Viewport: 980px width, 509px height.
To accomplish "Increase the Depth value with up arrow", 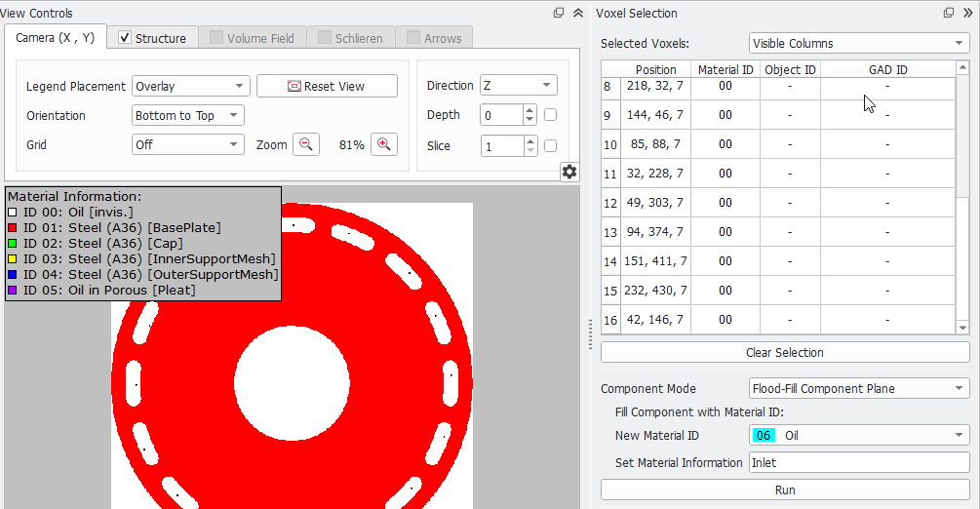I will point(530,110).
